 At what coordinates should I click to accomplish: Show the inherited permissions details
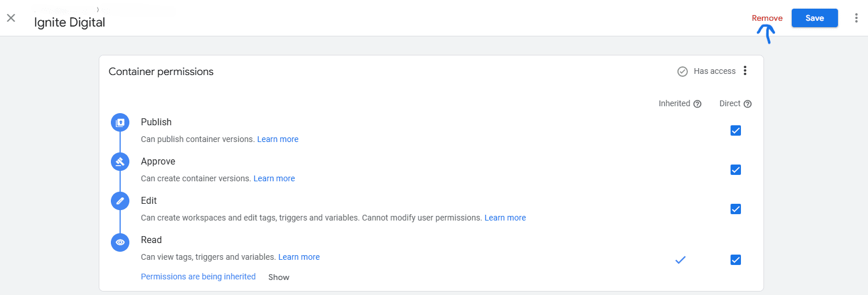(x=278, y=277)
